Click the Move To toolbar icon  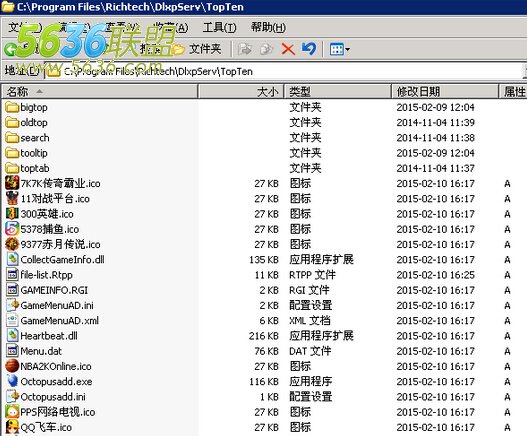[x=245, y=49]
